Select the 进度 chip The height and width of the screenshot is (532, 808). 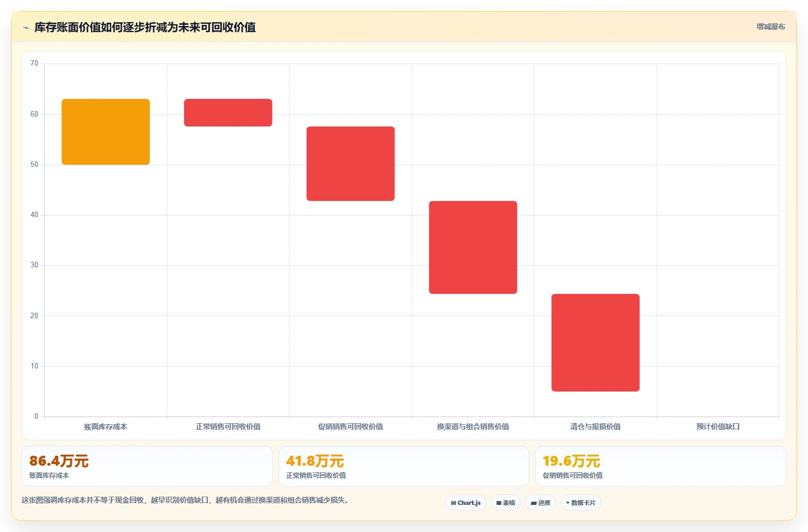tap(541, 503)
